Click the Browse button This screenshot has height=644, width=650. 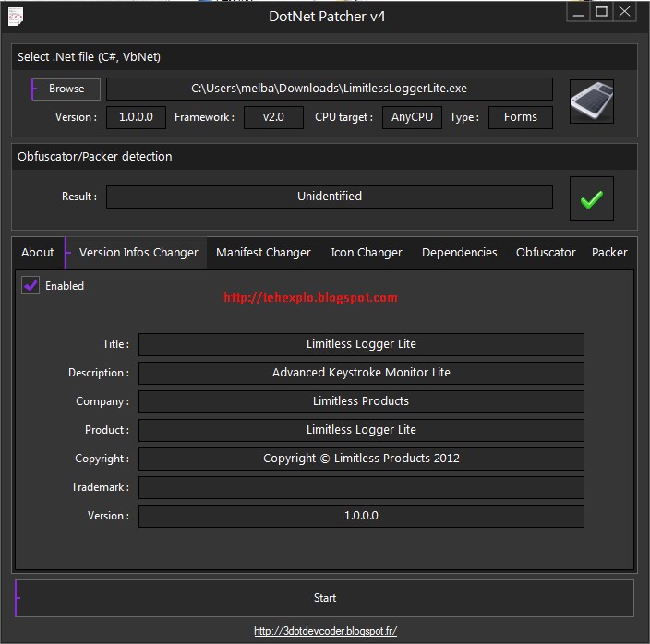pyautogui.click(x=66, y=89)
